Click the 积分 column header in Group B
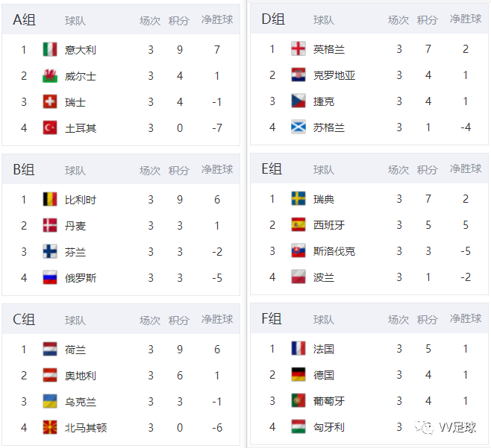 (x=179, y=171)
